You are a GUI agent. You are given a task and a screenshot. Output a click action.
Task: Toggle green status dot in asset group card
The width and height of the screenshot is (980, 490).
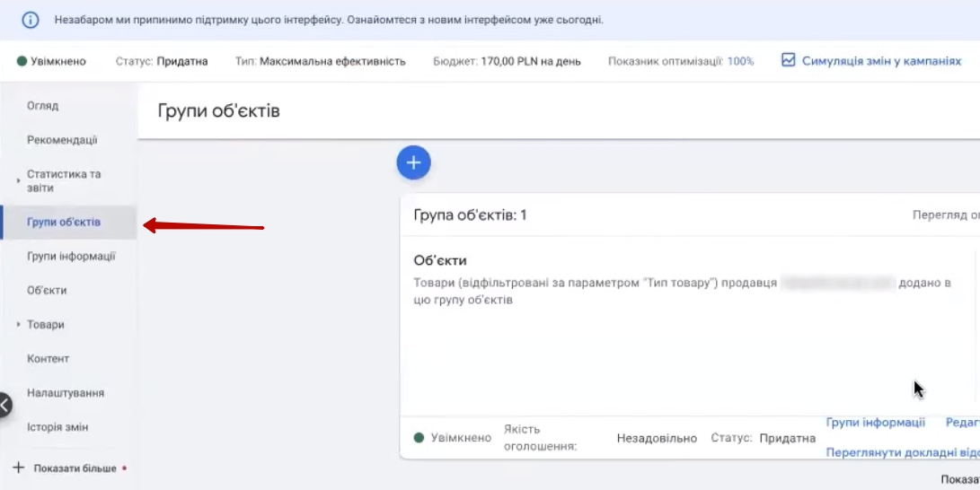click(x=419, y=438)
